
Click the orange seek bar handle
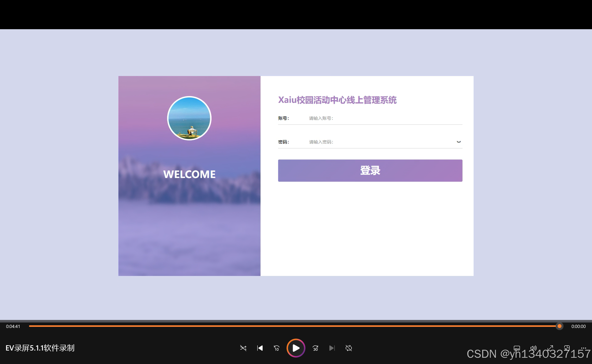click(x=560, y=326)
